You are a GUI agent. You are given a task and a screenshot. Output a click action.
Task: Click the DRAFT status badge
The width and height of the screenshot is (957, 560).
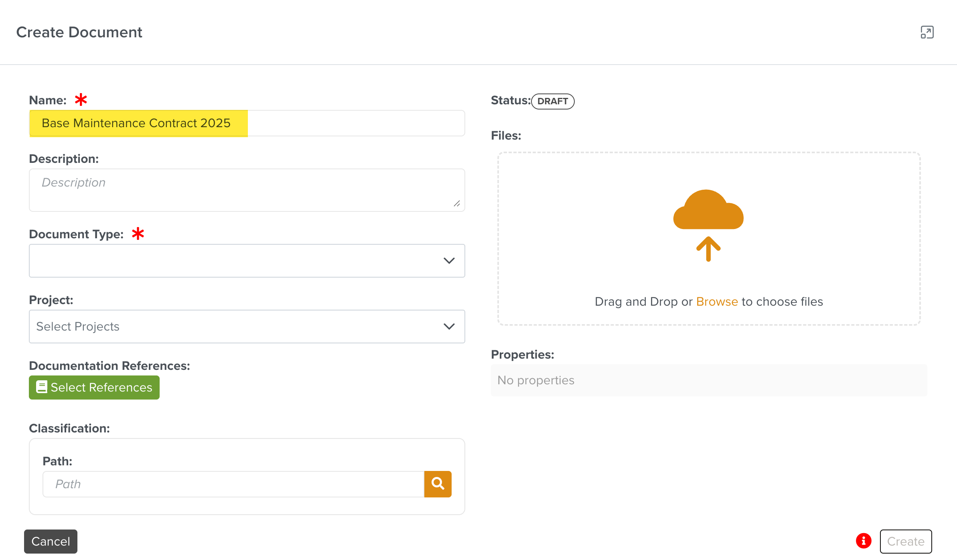coord(553,101)
